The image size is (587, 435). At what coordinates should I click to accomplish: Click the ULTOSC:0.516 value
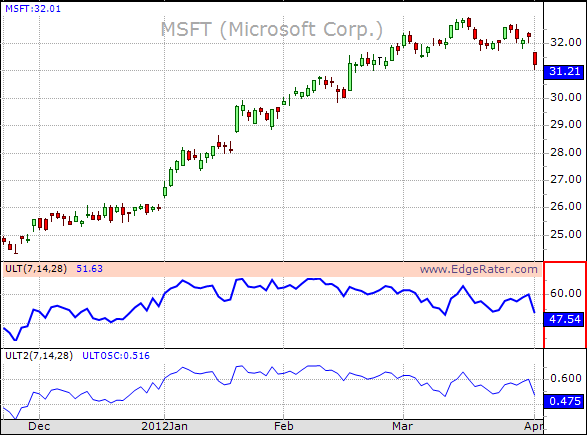(x=116, y=356)
